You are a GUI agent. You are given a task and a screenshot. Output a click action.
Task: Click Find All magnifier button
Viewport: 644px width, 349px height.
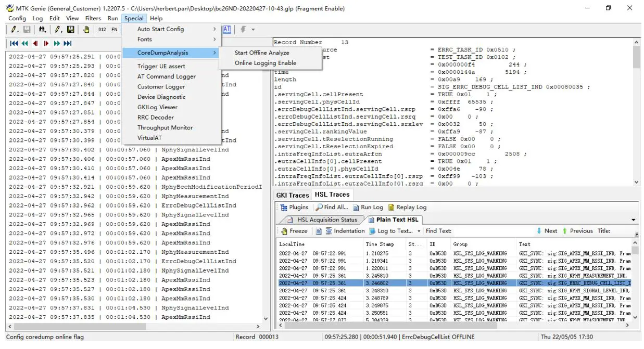tap(332, 207)
